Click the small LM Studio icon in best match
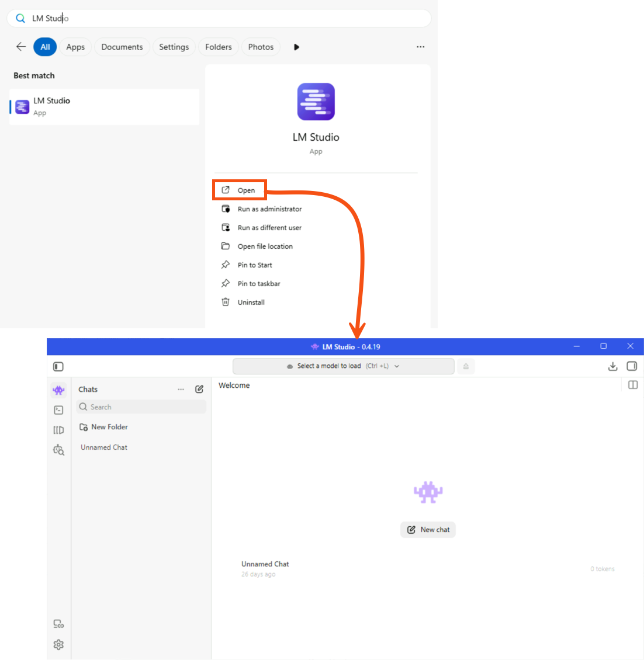The image size is (644, 660). click(x=22, y=107)
